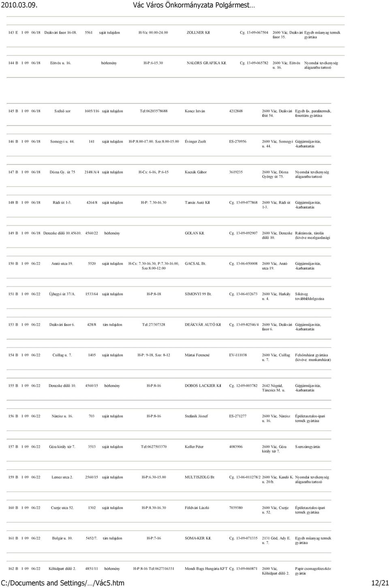Select the Mondi Bags Hungária KFT cell
The height and width of the screenshot is (588, 389).
coord(206,569)
